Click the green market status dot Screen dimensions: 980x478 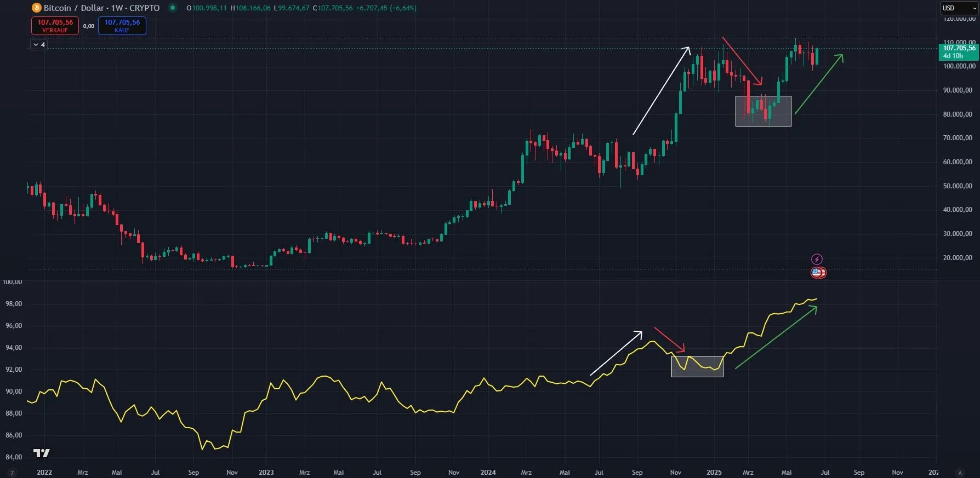coord(173,8)
